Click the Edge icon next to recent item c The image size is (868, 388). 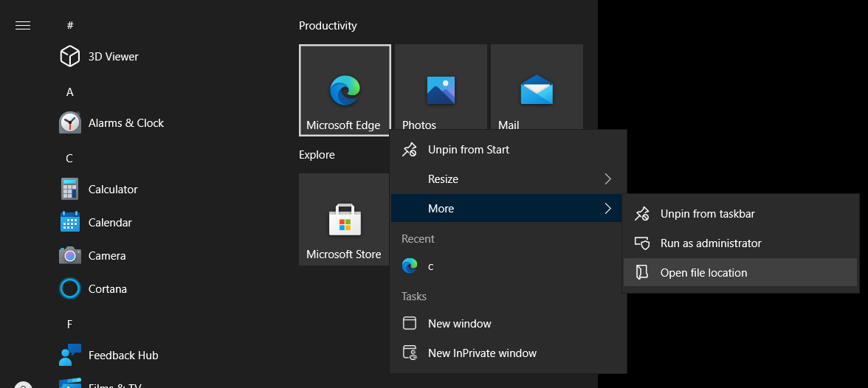tap(410, 266)
